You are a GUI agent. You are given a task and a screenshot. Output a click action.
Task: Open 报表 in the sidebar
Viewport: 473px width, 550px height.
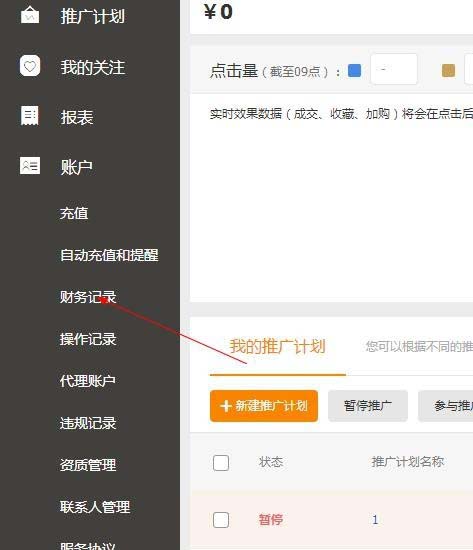point(77,117)
